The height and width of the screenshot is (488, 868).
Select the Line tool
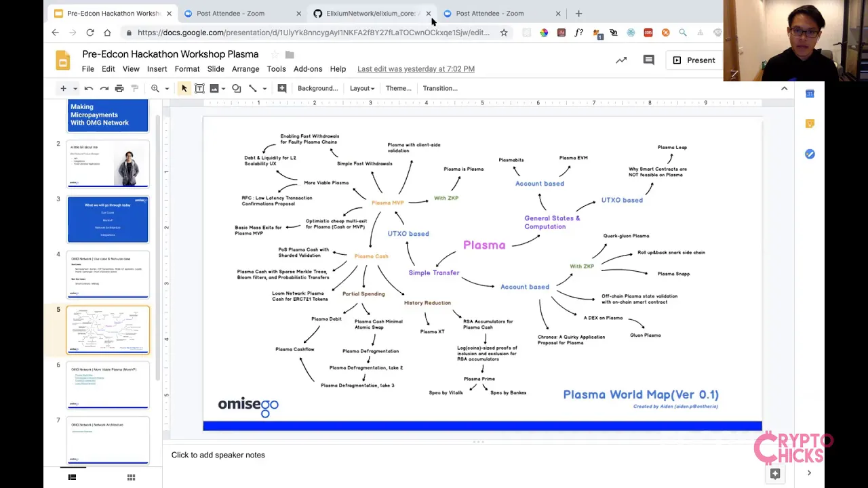(x=252, y=88)
